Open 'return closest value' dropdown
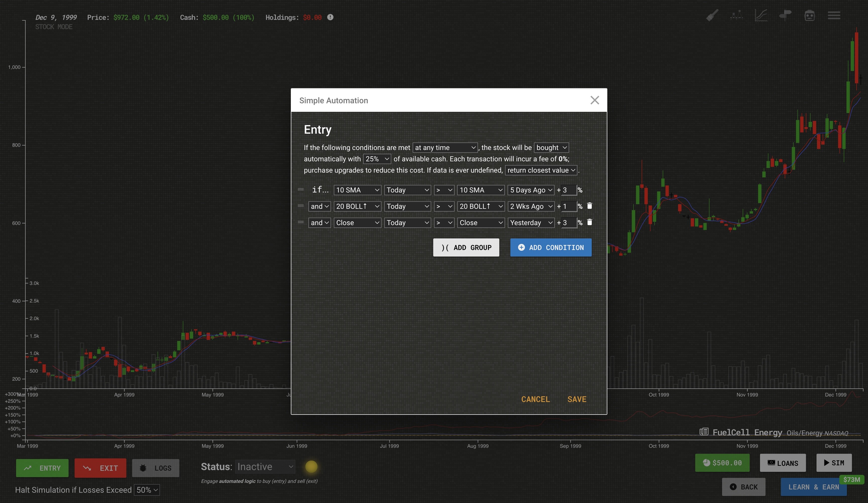The width and height of the screenshot is (868, 503). point(541,170)
